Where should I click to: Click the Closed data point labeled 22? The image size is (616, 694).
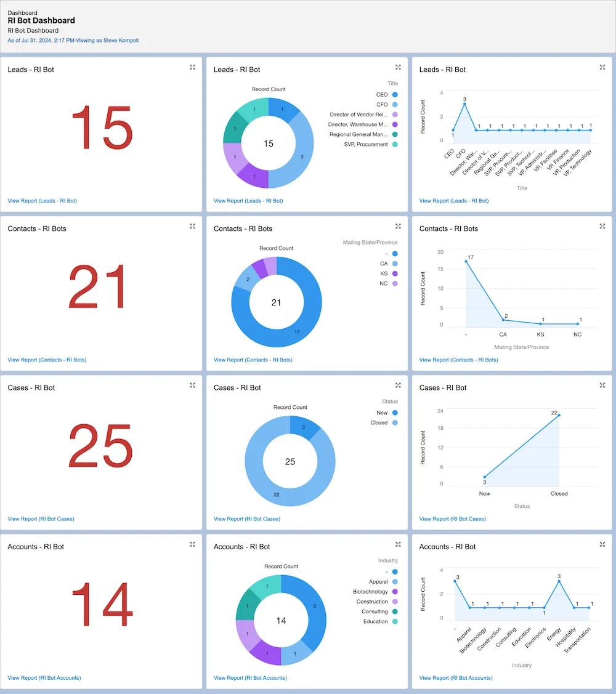[559, 415]
